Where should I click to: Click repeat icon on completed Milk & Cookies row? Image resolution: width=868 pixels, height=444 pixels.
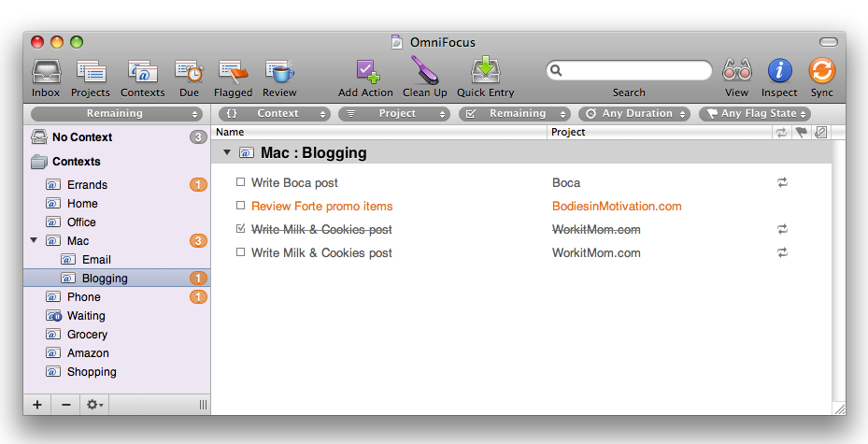coord(782,229)
